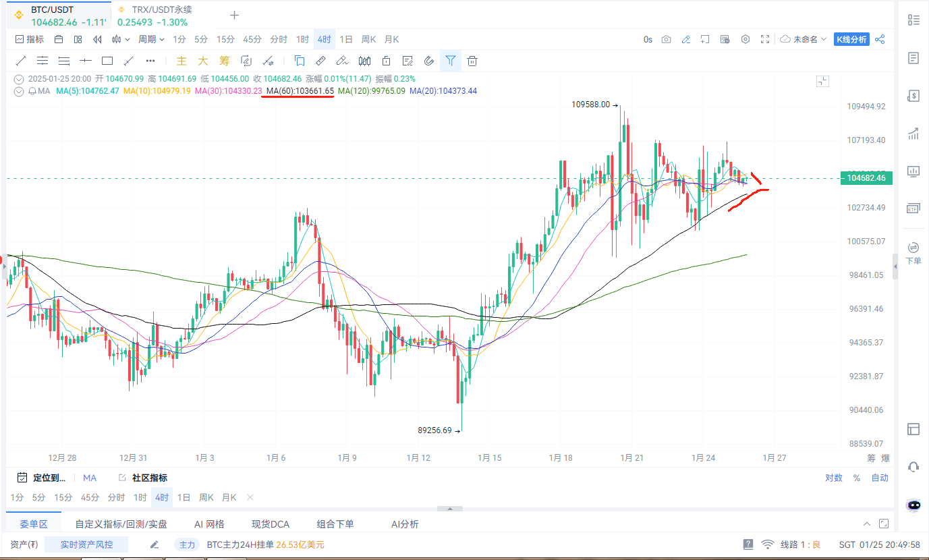929x560 pixels.
Task: Toggle percentage scale (%) option
Action: tap(857, 478)
